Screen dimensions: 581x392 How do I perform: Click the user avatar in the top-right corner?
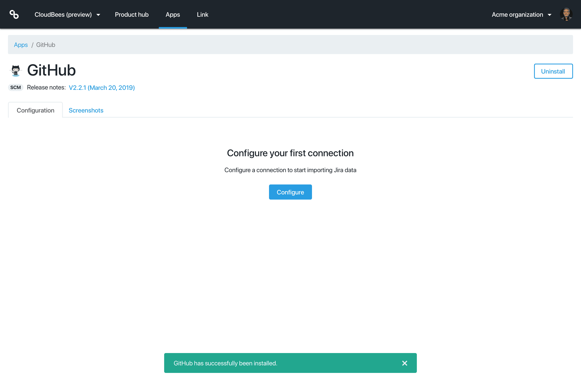pyautogui.click(x=566, y=14)
